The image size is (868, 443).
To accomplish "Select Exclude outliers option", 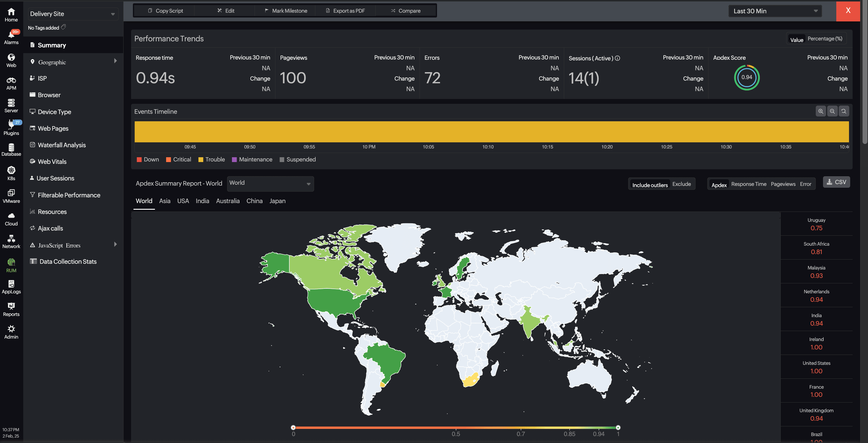I will tap(681, 184).
